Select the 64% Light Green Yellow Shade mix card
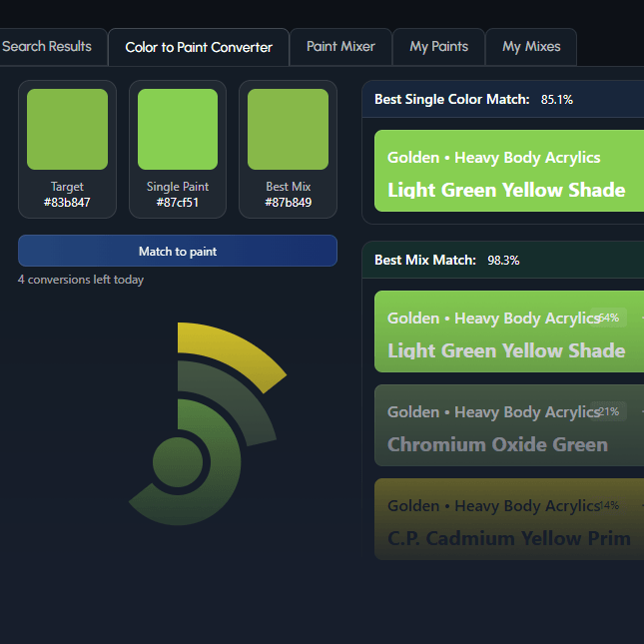 point(507,331)
